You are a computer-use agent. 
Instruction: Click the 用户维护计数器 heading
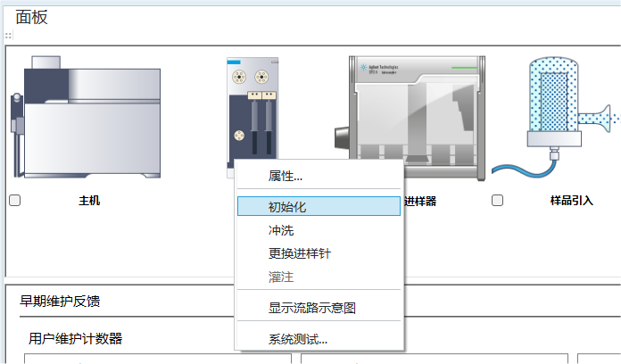click(x=75, y=339)
